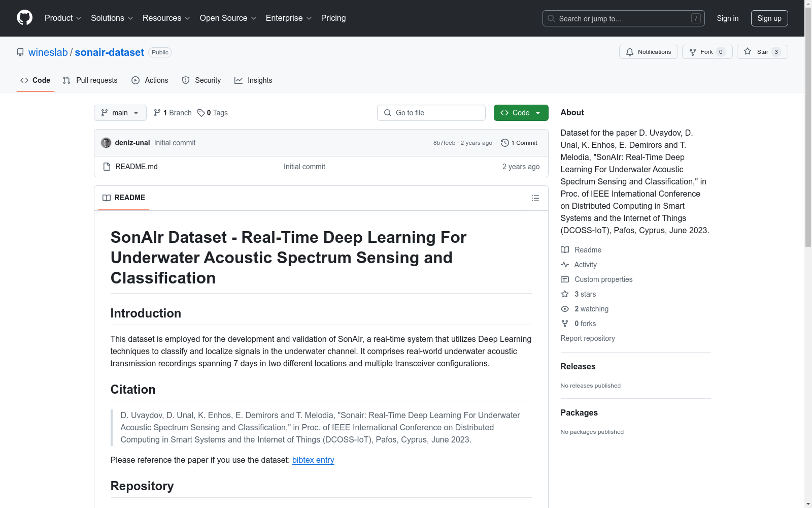812x508 pixels.
Task: Select the Code tab
Action: (36, 80)
